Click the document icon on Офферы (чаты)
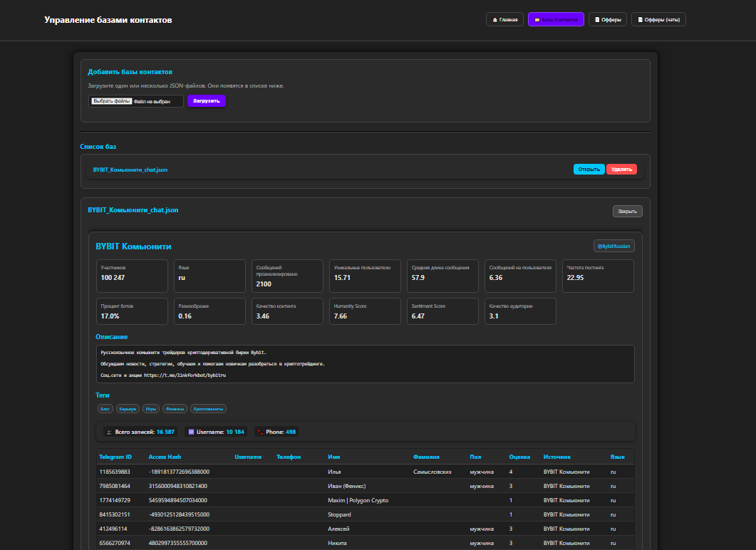 coord(640,20)
